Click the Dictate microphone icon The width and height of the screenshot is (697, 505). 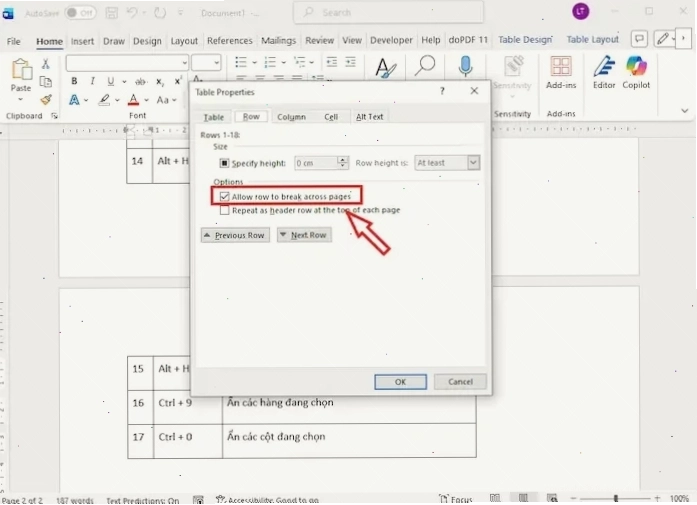(465, 66)
